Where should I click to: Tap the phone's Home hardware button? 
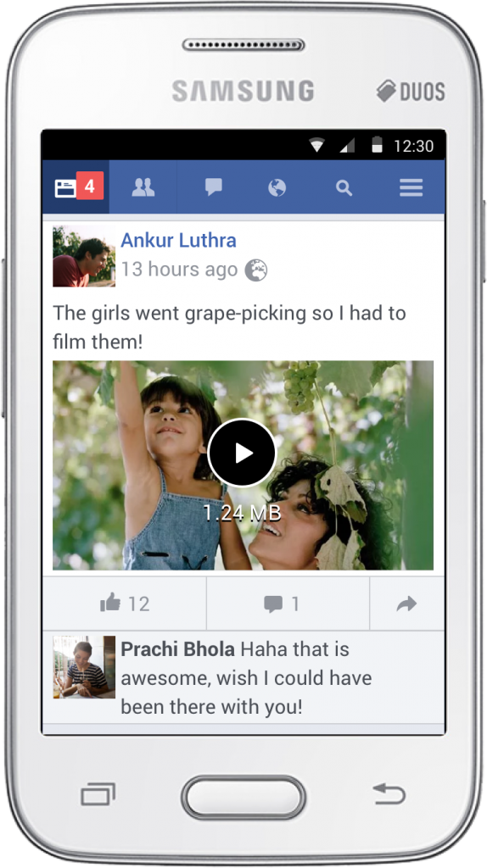pyautogui.click(x=243, y=798)
